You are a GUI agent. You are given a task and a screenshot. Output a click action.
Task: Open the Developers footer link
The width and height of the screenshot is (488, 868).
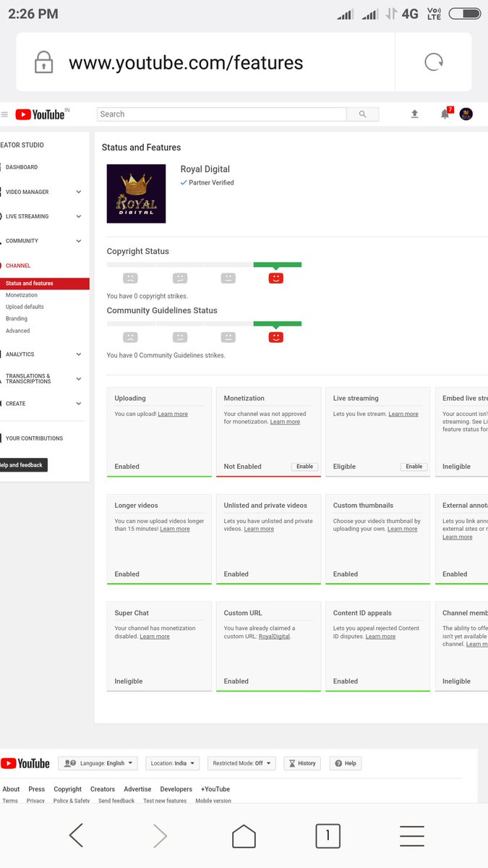(x=176, y=789)
